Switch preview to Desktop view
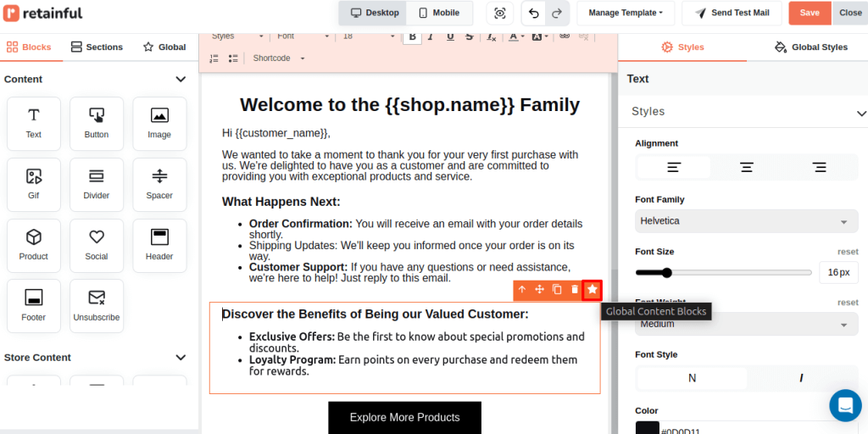The height and width of the screenshot is (434, 868). (374, 13)
